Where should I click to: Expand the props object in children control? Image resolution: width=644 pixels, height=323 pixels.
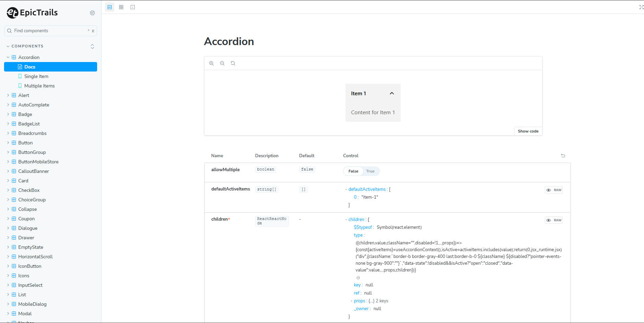click(x=351, y=301)
